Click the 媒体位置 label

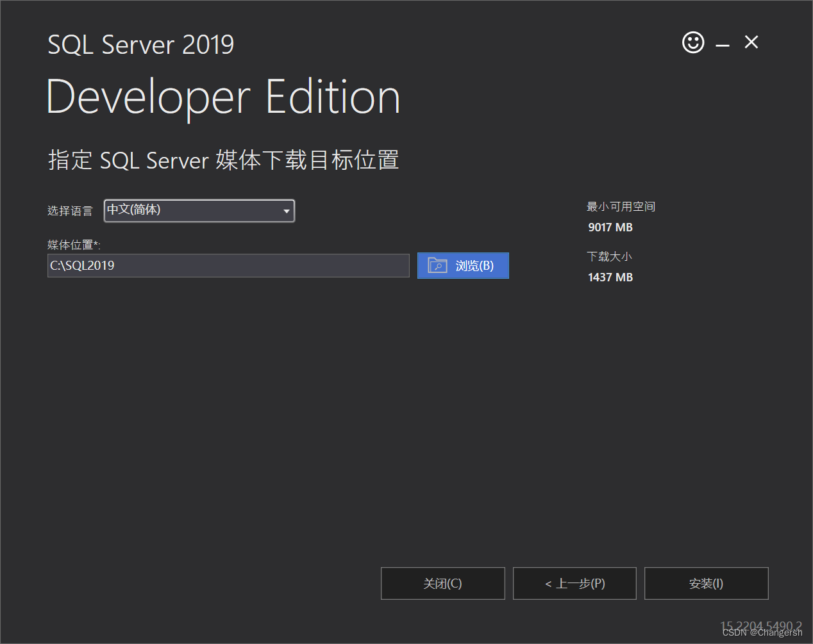[x=74, y=245]
